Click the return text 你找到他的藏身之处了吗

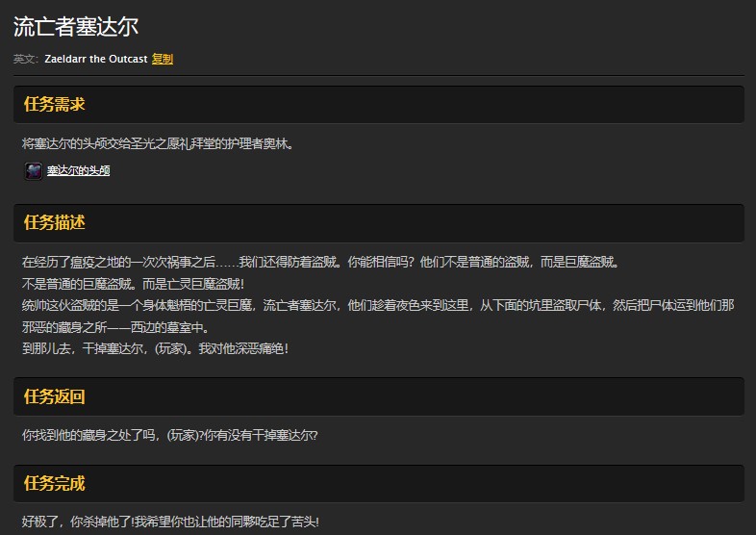169,435
